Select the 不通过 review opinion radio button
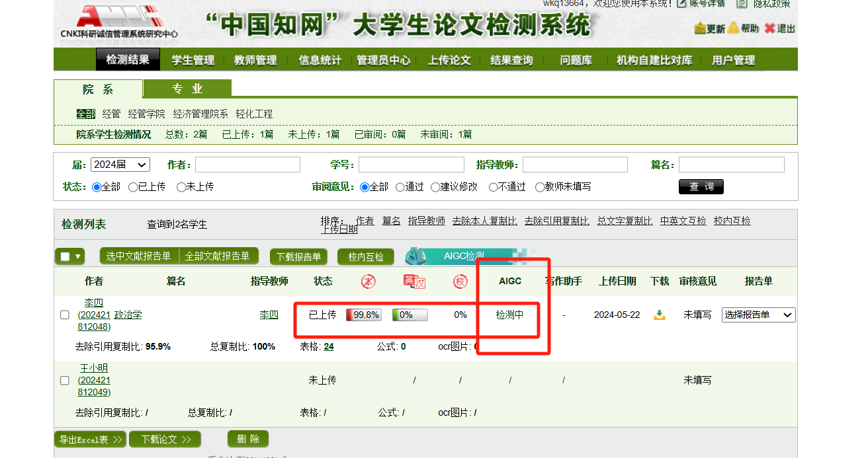 click(x=494, y=187)
